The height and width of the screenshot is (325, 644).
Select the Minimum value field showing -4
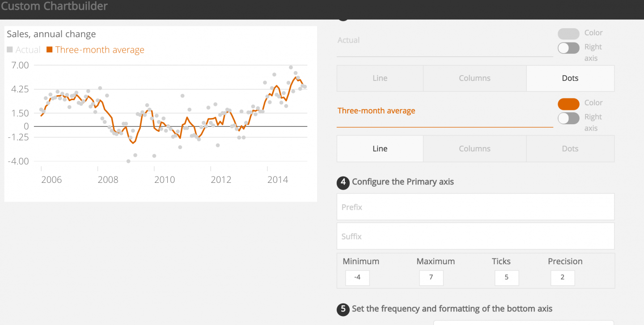(357, 278)
